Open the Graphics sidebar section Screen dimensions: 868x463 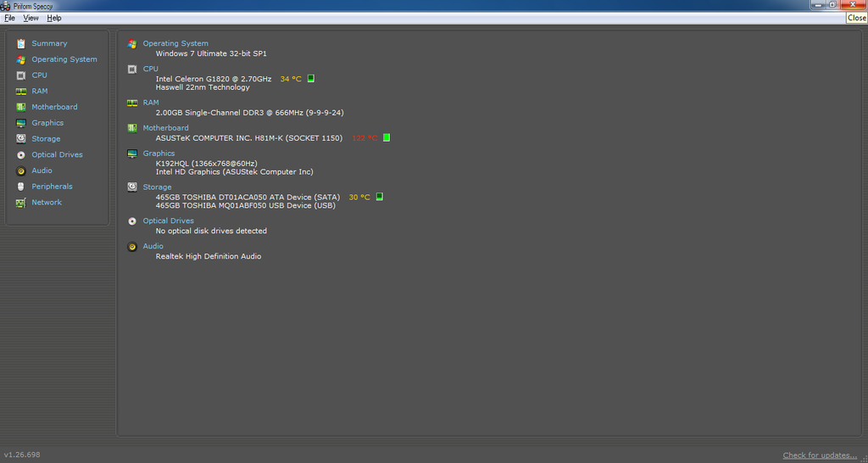click(x=47, y=123)
